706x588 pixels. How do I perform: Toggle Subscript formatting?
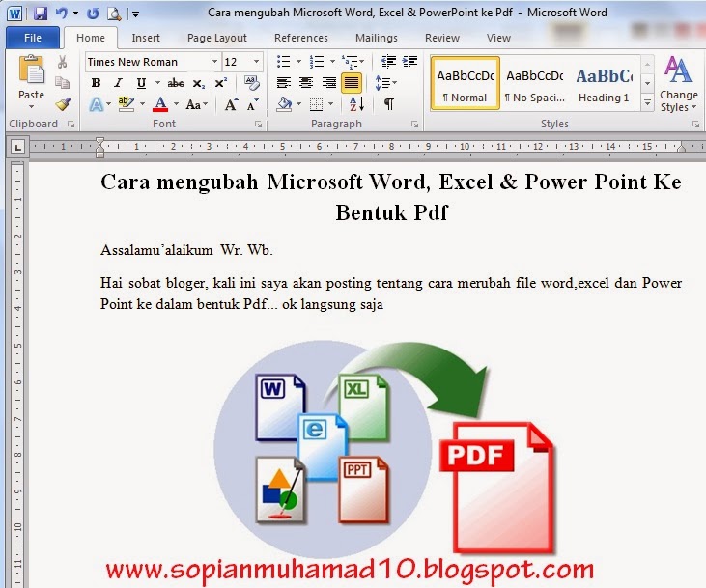(199, 83)
